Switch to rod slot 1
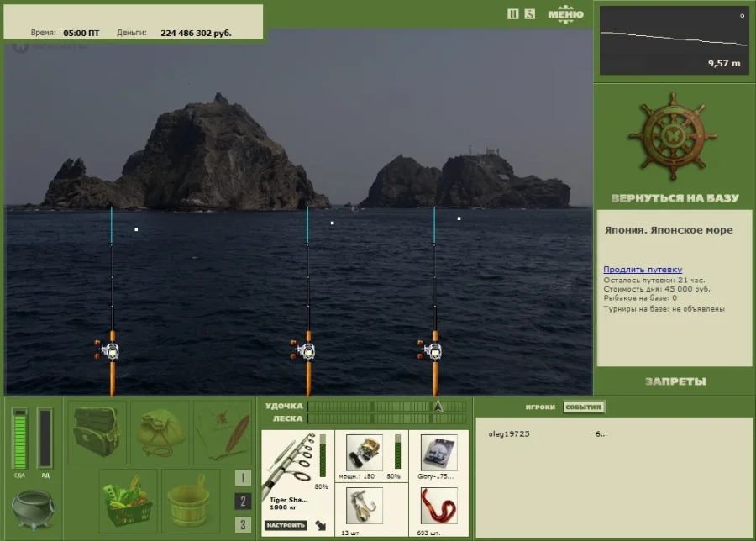 (242, 478)
